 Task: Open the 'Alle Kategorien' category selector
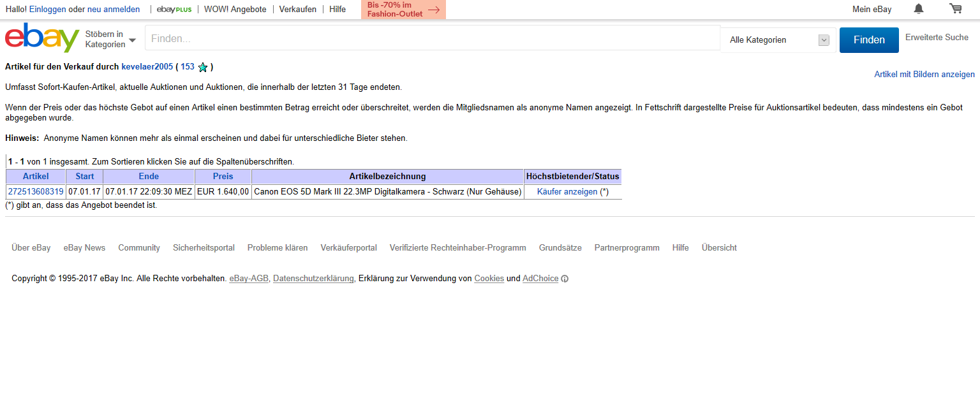pyautogui.click(x=778, y=40)
